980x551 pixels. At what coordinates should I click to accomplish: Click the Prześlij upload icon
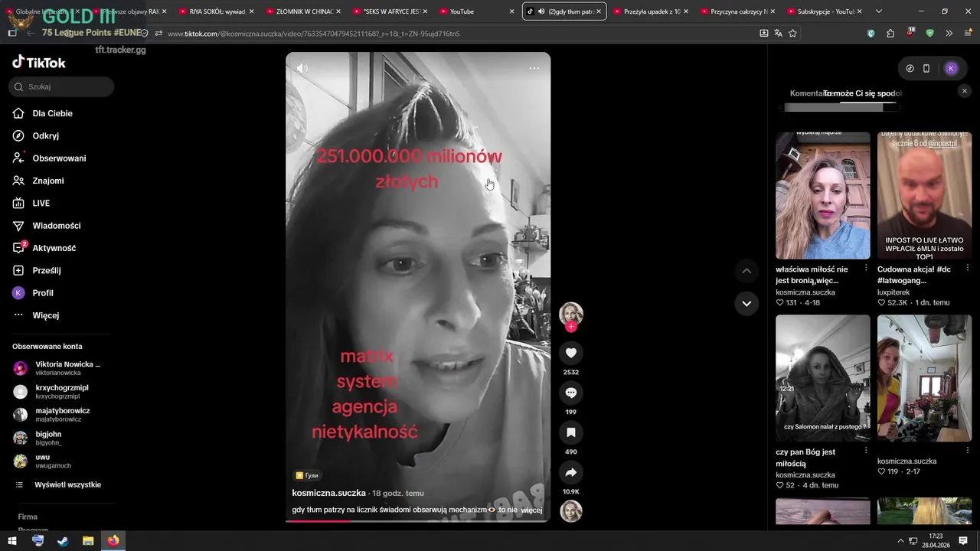(18, 270)
